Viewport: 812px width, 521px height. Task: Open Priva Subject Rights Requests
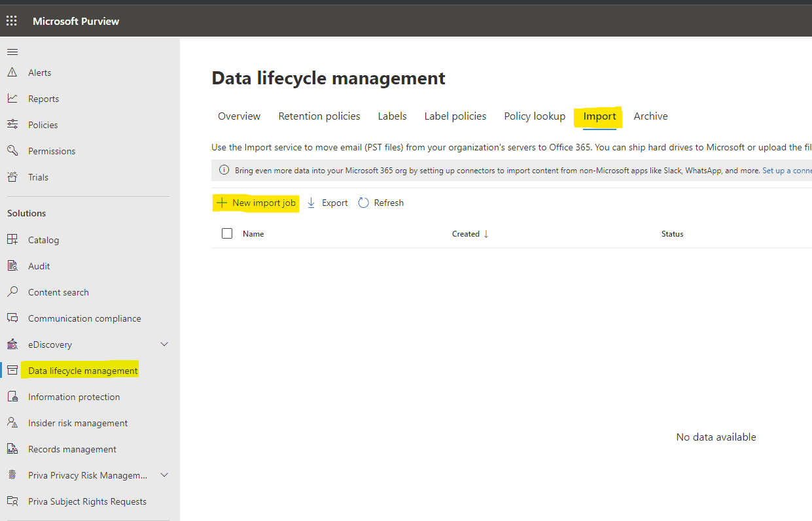tap(87, 501)
